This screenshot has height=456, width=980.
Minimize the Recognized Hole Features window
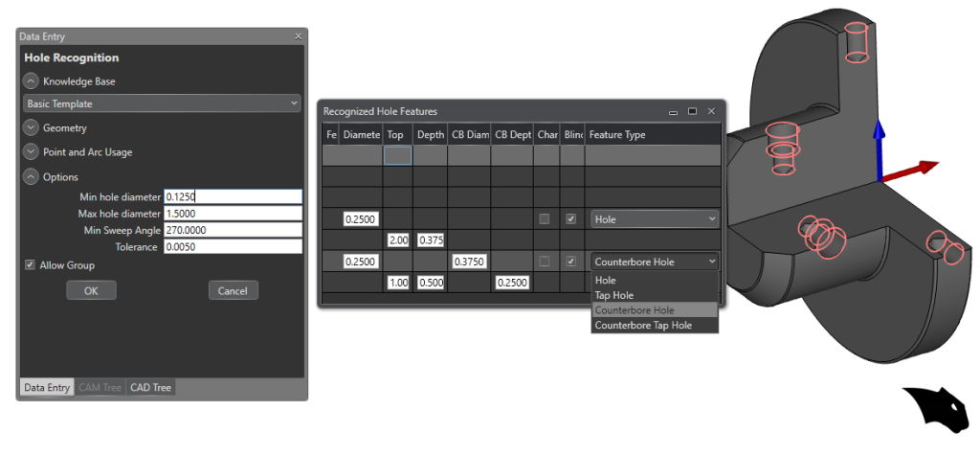[673, 112]
